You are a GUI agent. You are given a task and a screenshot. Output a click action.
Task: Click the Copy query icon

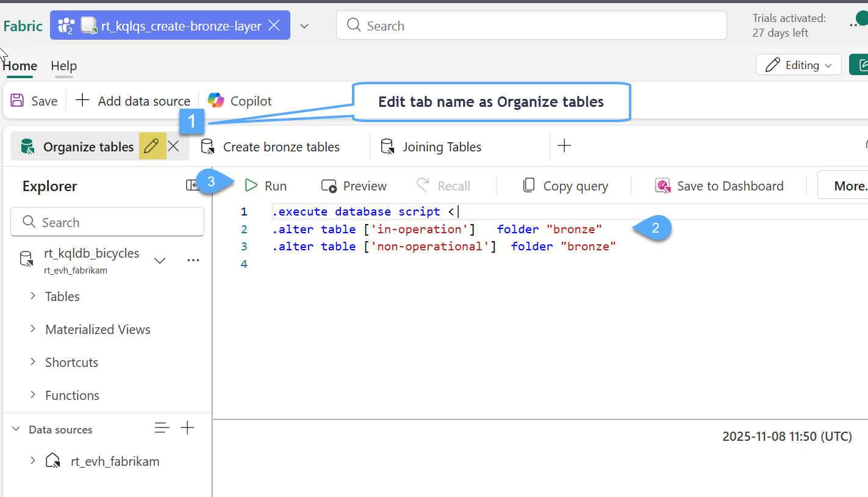[x=529, y=186]
